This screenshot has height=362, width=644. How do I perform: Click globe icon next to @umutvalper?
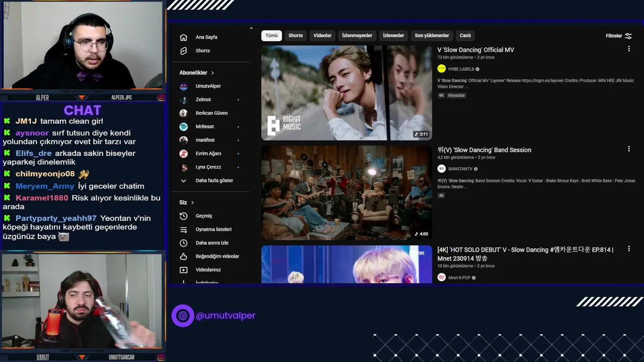(183, 316)
